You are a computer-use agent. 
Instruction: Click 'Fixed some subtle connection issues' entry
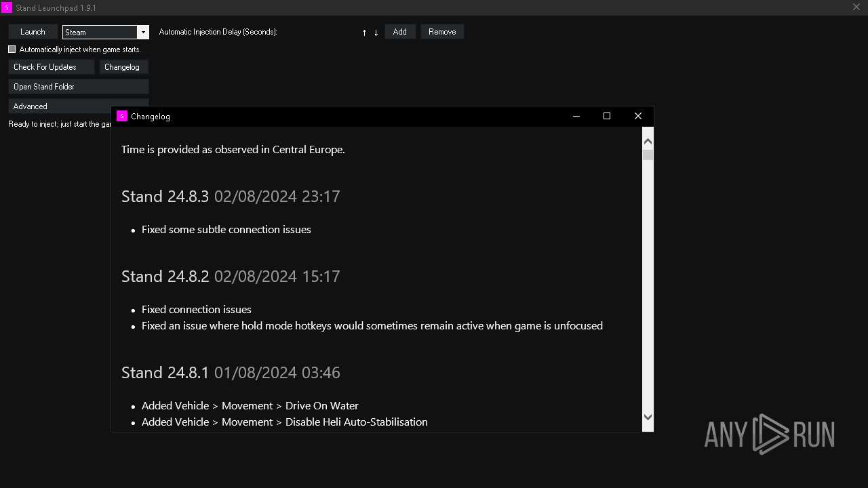pos(226,230)
